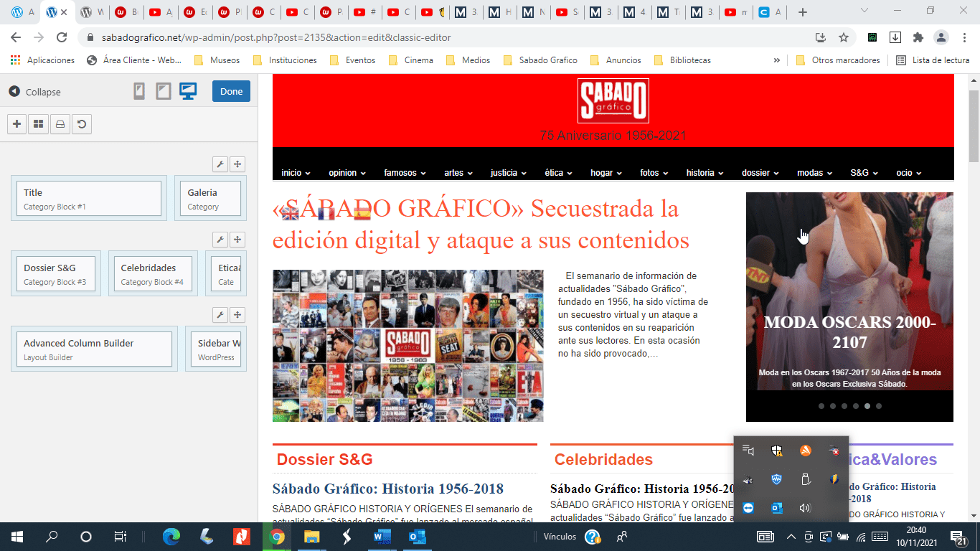Click the Add Row grid icon
Screen dimensions: 980x551
click(x=38, y=124)
